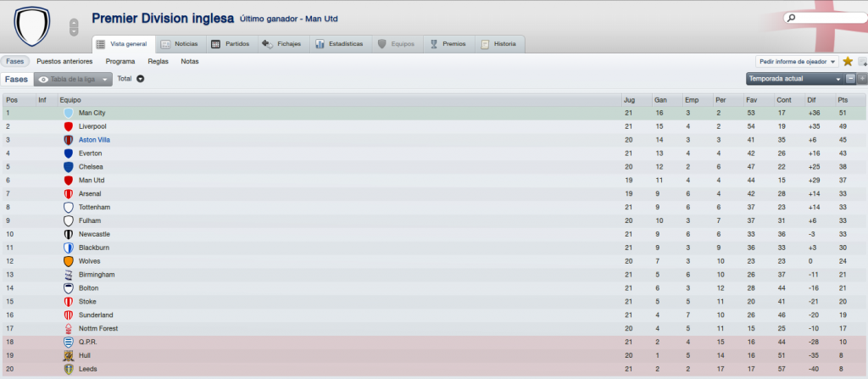Select the Puestos anteriores sub-tab
This screenshot has height=379, width=868.
[x=64, y=62]
